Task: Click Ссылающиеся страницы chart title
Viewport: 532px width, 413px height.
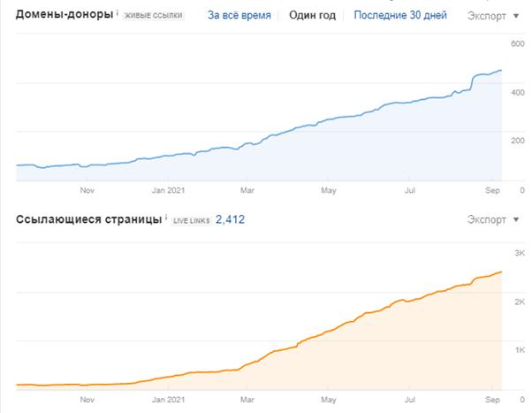Action: coord(89,219)
